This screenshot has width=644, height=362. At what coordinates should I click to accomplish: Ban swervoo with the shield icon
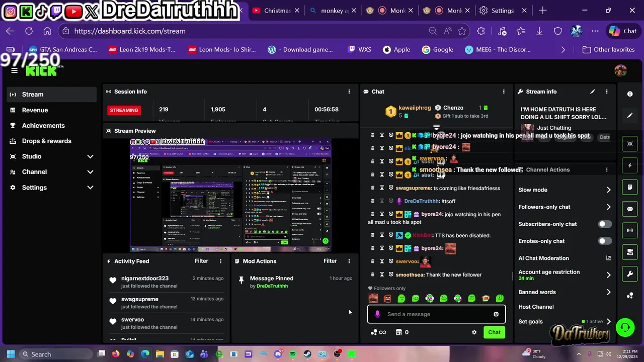coord(391,261)
